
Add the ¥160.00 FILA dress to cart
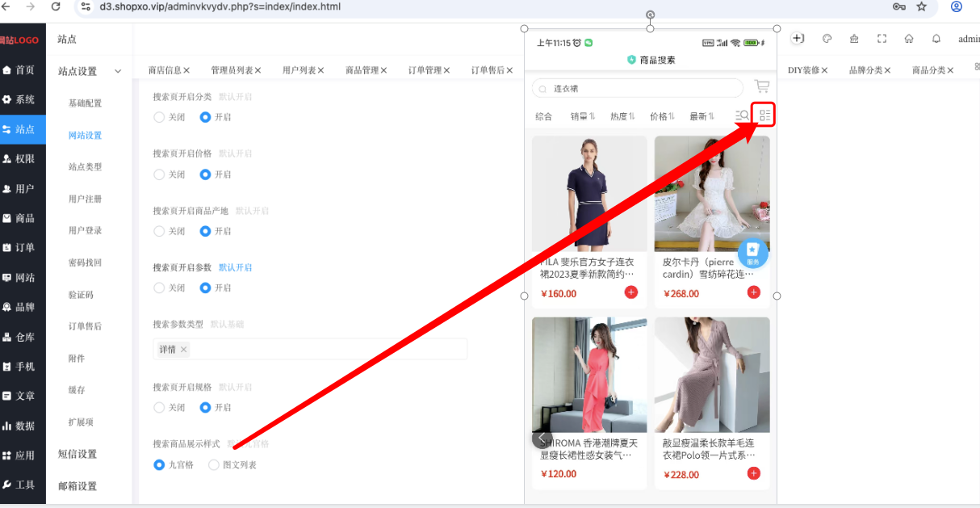click(x=631, y=292)
